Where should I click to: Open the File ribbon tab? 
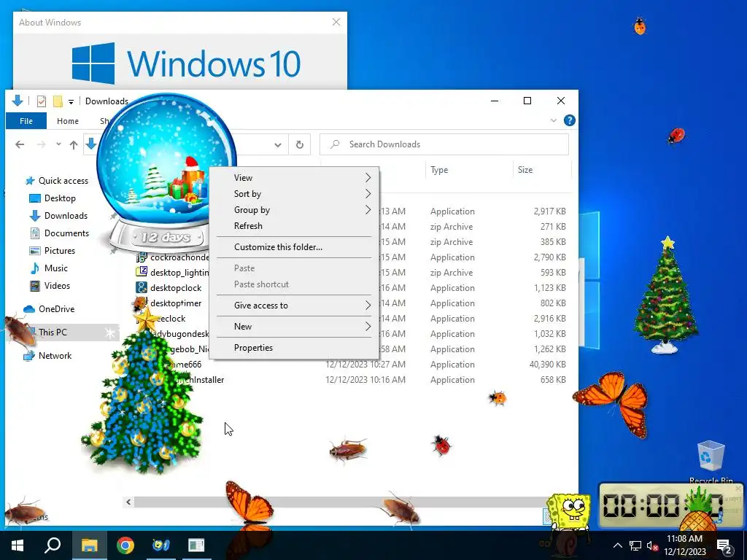[26, 121]
